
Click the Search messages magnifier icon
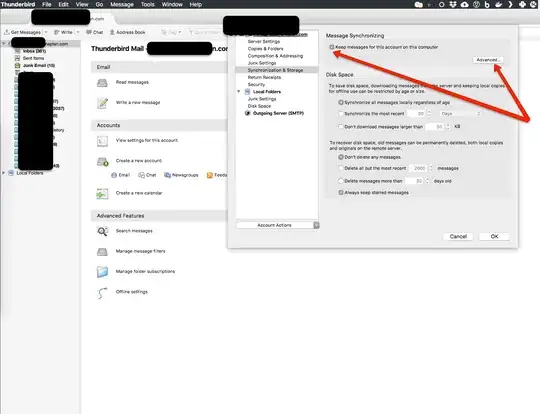102,231
